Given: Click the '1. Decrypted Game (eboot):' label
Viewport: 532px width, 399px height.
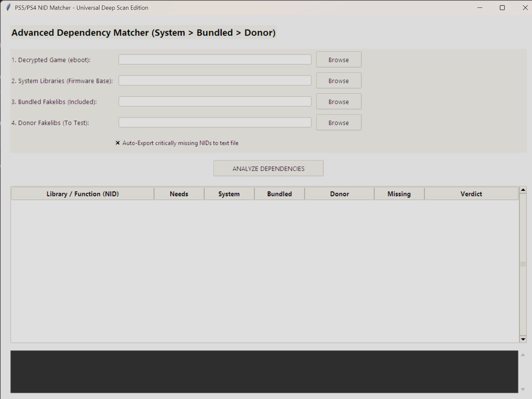Looking at the screenshot, I should tap(51, 60).
